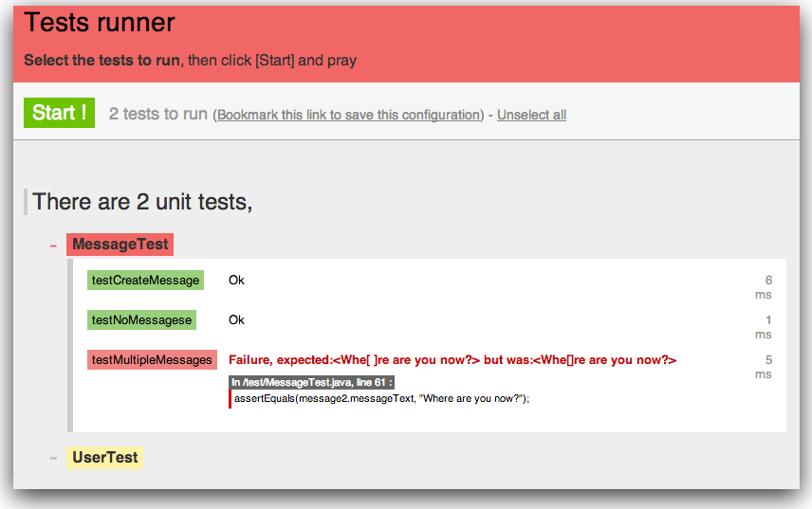Click the 'There are 2 unit tests' heading

[x=142, y=201]
